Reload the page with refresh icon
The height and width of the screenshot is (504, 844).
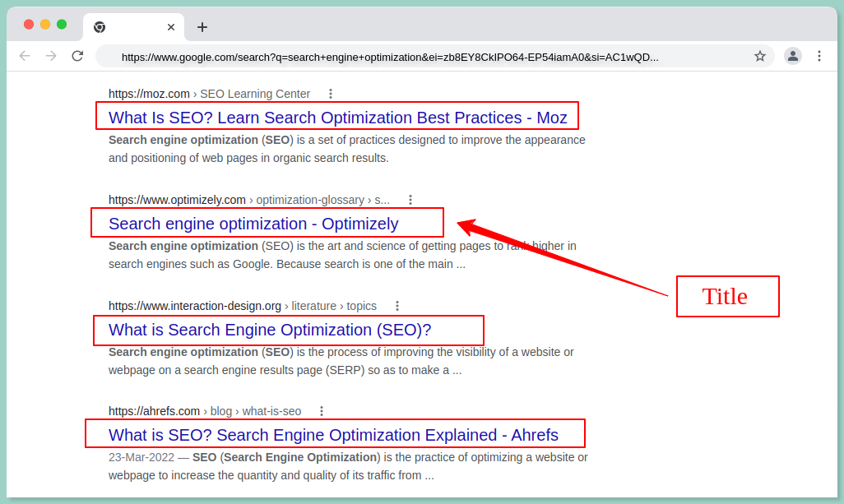point(77,56)
